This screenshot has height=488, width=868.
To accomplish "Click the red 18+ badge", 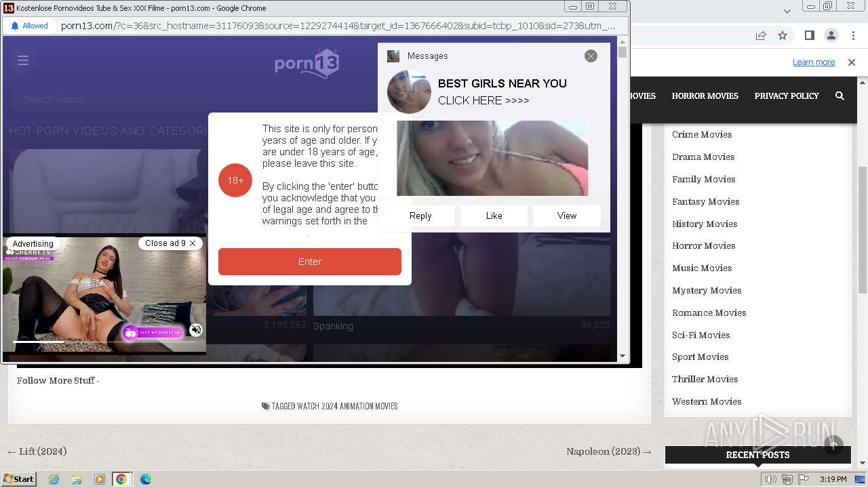I will pos(235,180).
